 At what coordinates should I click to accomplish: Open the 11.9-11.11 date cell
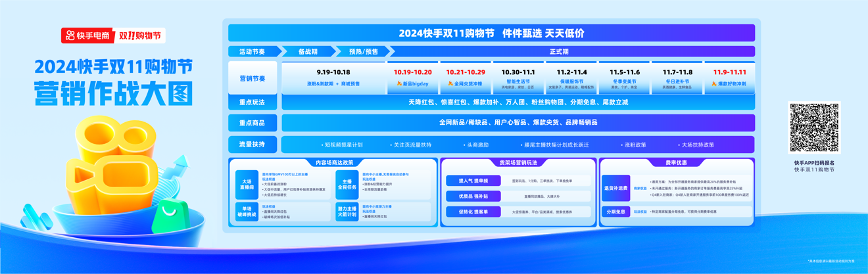(730, 78)
